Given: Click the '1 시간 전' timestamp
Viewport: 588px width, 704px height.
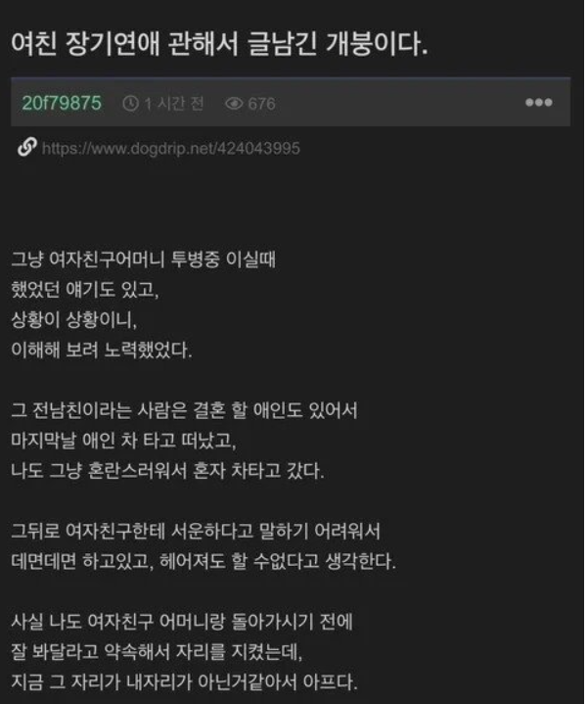Looking at the screenshot, I should (x=174, y=104).
